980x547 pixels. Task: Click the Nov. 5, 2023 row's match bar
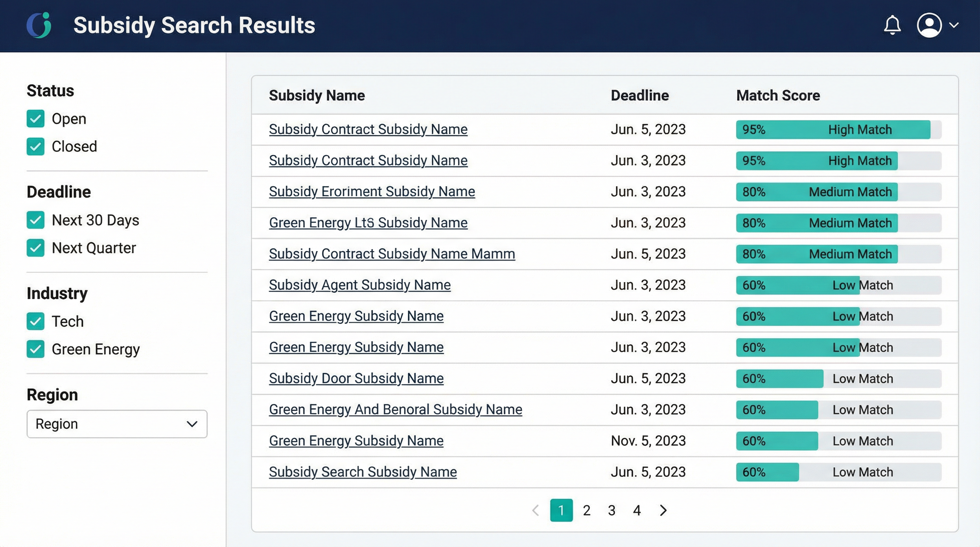tap(839, 441)
